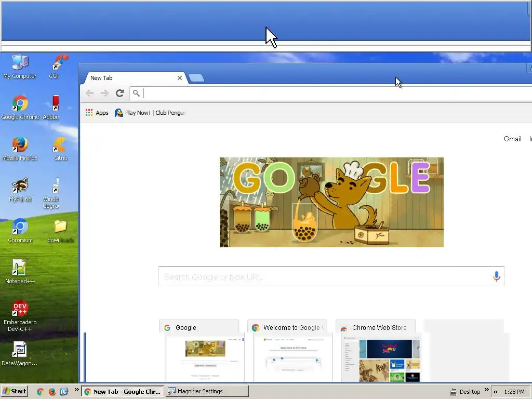Image resolution: width=532 pixels, height=399 pixels.
Task: Open a new tab with the tab button
Action: [196, 78]
